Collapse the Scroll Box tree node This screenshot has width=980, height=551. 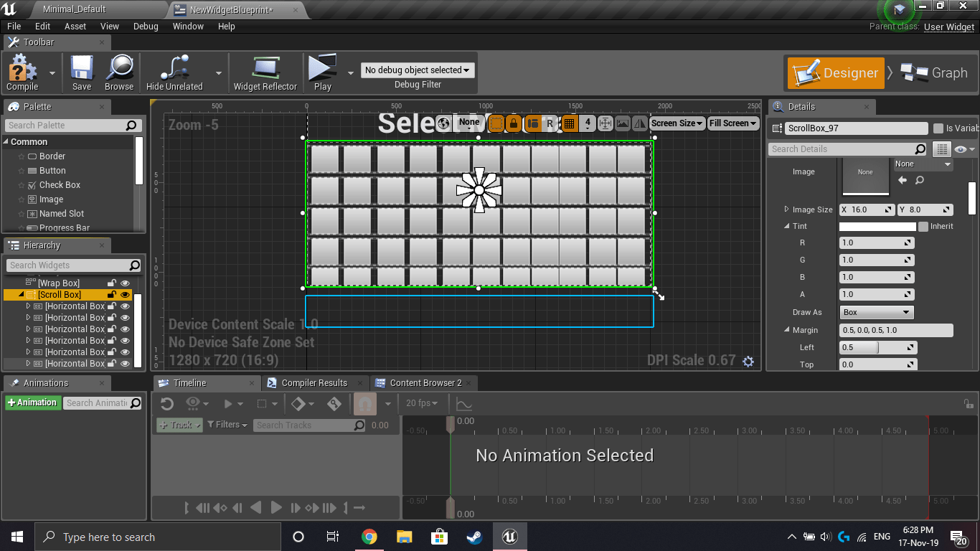(x=22, y=295)
